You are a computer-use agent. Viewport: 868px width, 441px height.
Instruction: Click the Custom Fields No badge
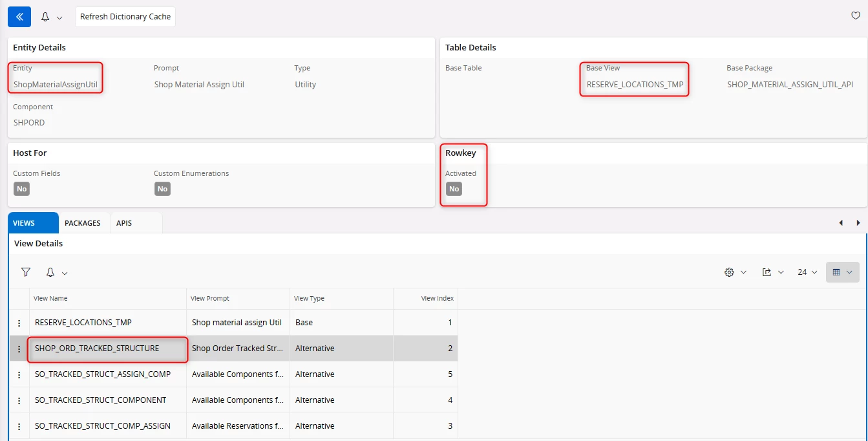point(21,189)
